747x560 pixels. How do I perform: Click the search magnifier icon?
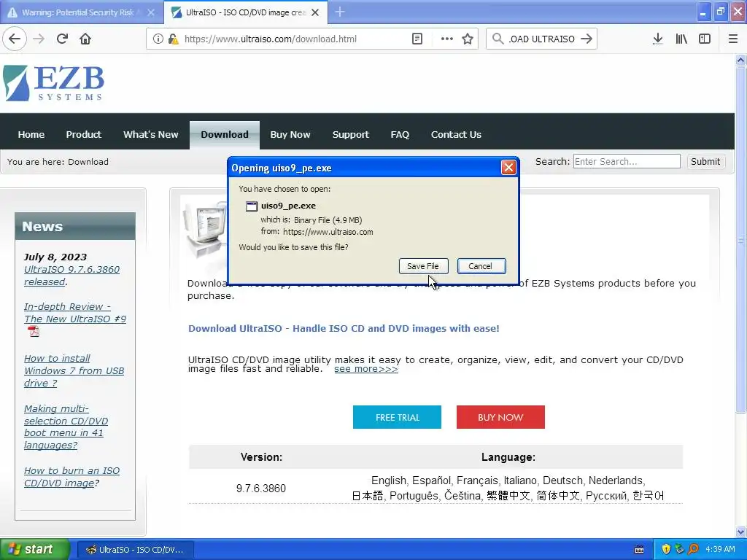click(498, 39)
